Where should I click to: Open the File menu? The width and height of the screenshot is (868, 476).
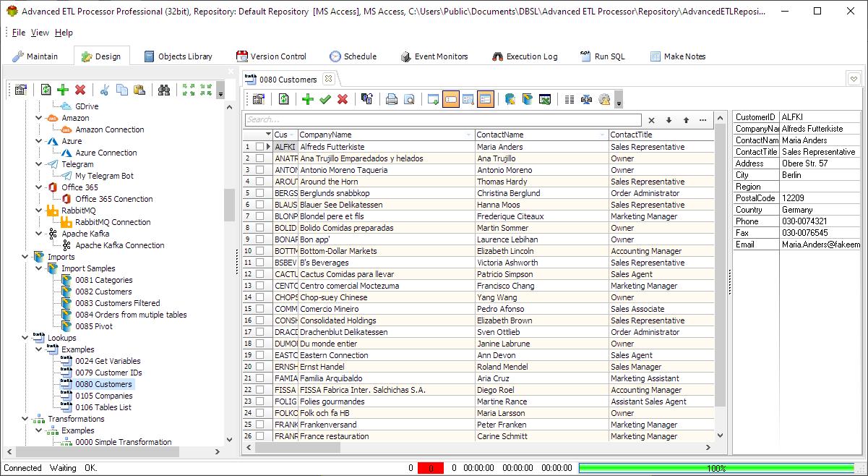pos(19,33)
